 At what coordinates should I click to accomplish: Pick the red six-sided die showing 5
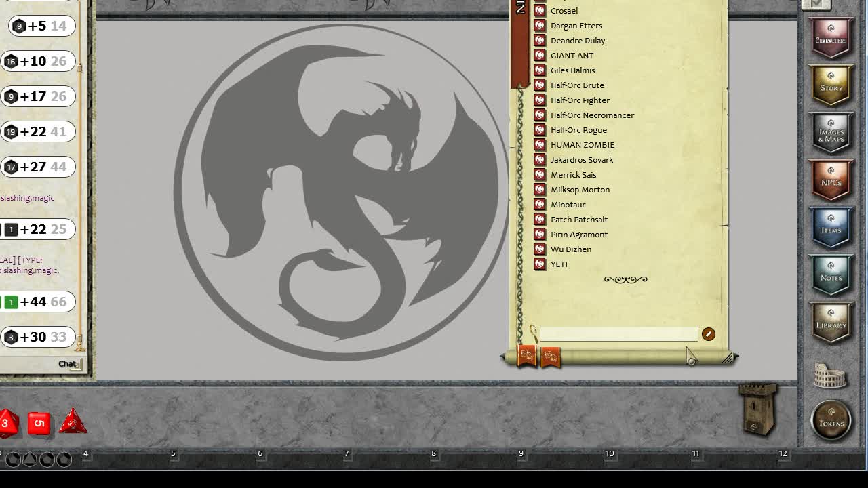click(39, 424)
